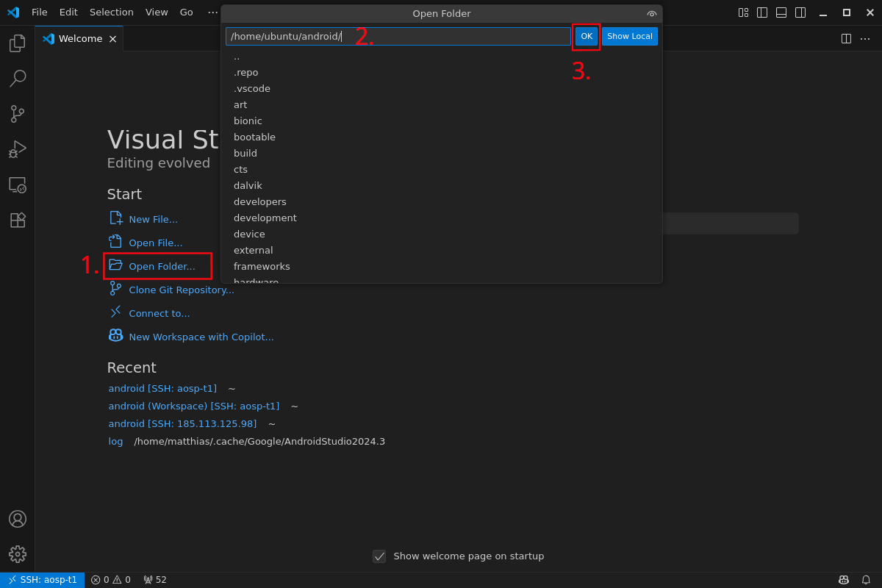Toggle the bottom Panel visibility icon

point(781,12)
